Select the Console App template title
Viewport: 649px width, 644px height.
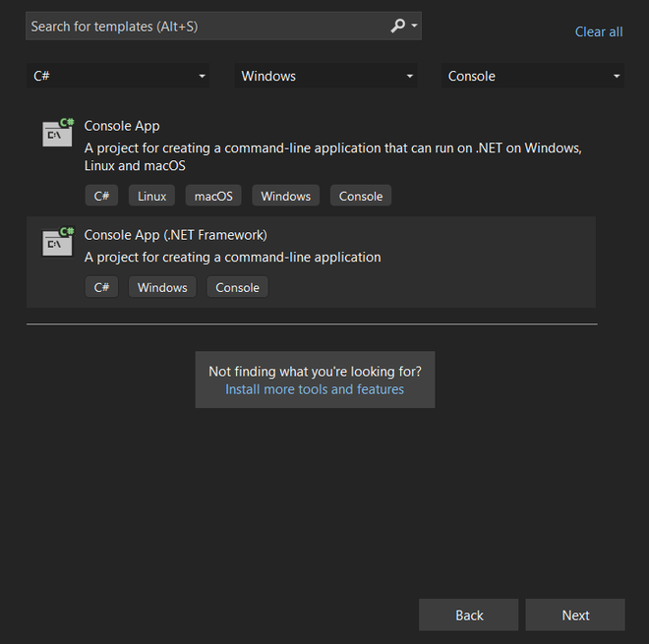[x=122, y=126]
